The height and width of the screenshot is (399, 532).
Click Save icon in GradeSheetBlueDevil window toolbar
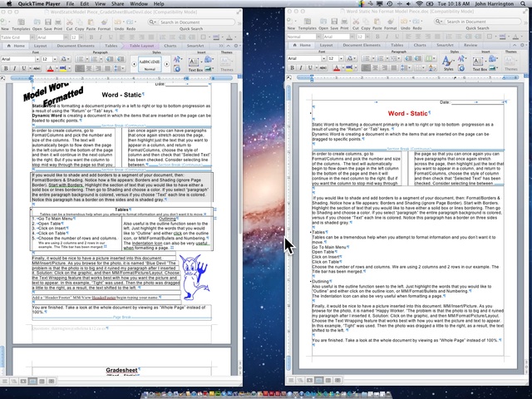point(48,22)
